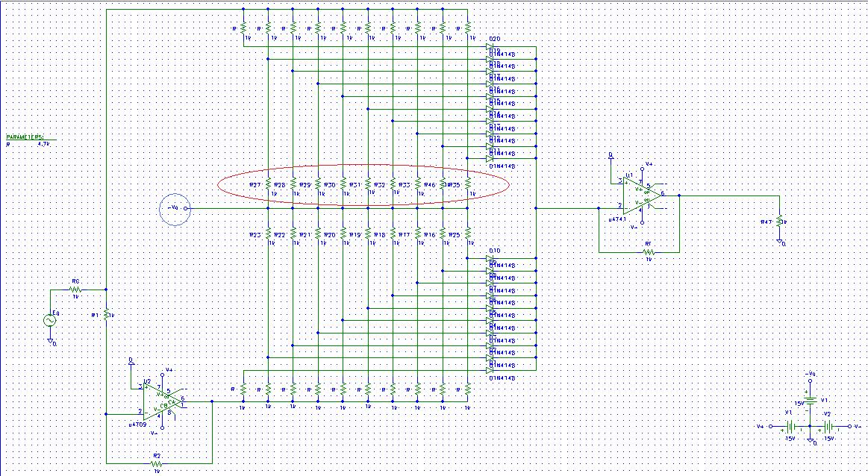Select the V2 battery symbol
Viewport: 868px width, 476px height.
828,426
